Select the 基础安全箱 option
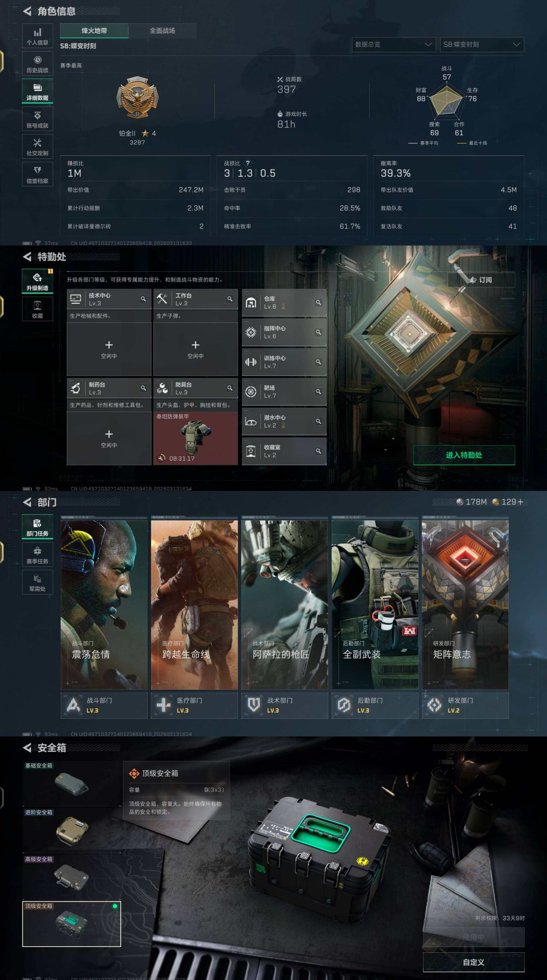This screenshot has width=547, height=980. pos(72,784)
